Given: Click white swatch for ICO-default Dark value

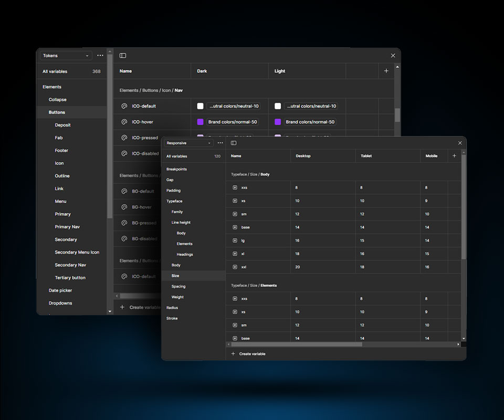Looking at the screenshot, I should (x=200, y=106).
